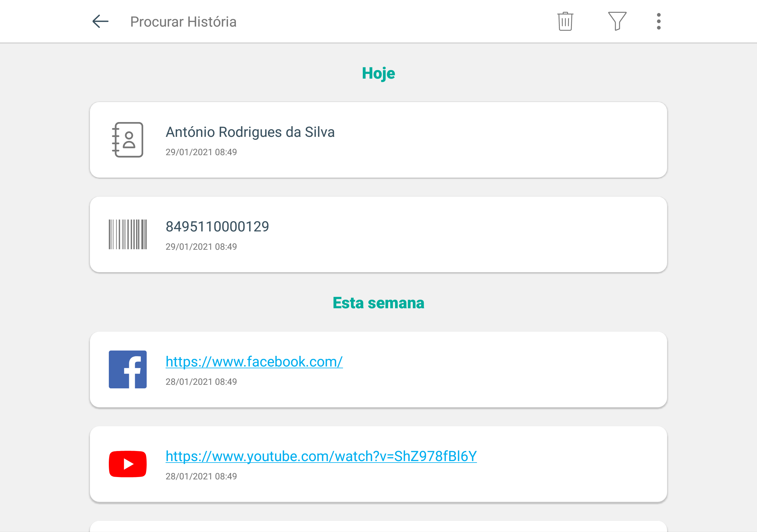Image resolution: width=757 pixels, height=532 pixels.
Task: Open the three-dot overflow menu
Action: point(659,21)
